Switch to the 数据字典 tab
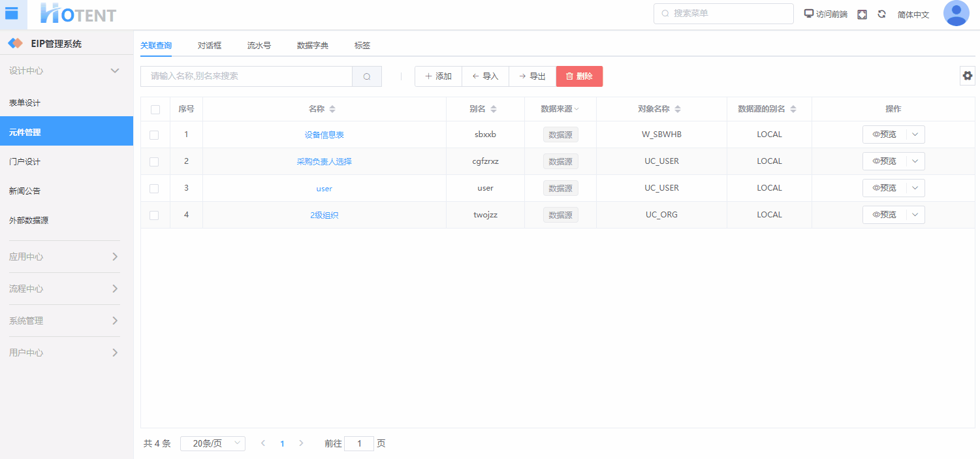The width and height of the screenshot is (980, 459). [x=312, y=46]
